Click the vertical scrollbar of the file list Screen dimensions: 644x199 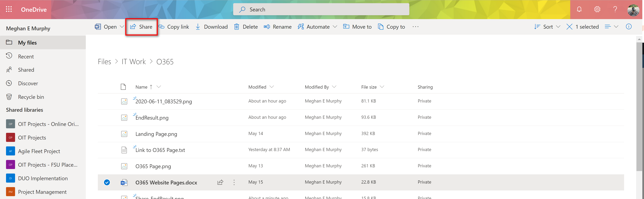click(639, 107)
